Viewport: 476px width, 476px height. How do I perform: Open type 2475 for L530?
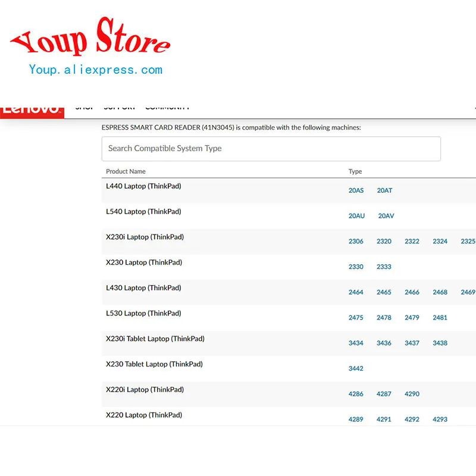(x=356, y=318)
